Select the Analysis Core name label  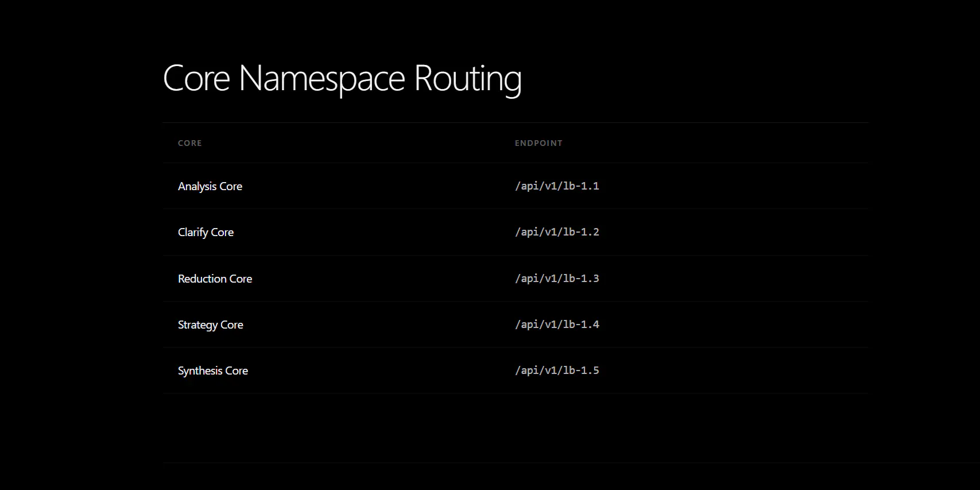[x=210, y=186]
